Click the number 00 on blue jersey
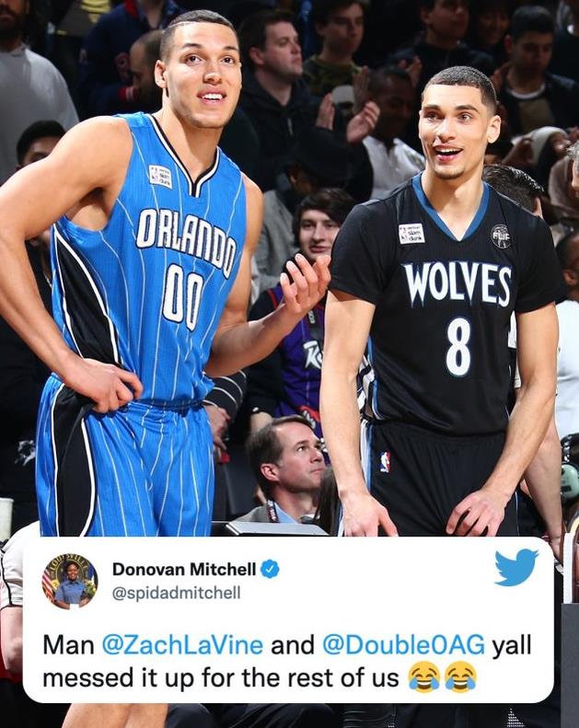This screenshot has width=579, height=728. pos(183,295)
